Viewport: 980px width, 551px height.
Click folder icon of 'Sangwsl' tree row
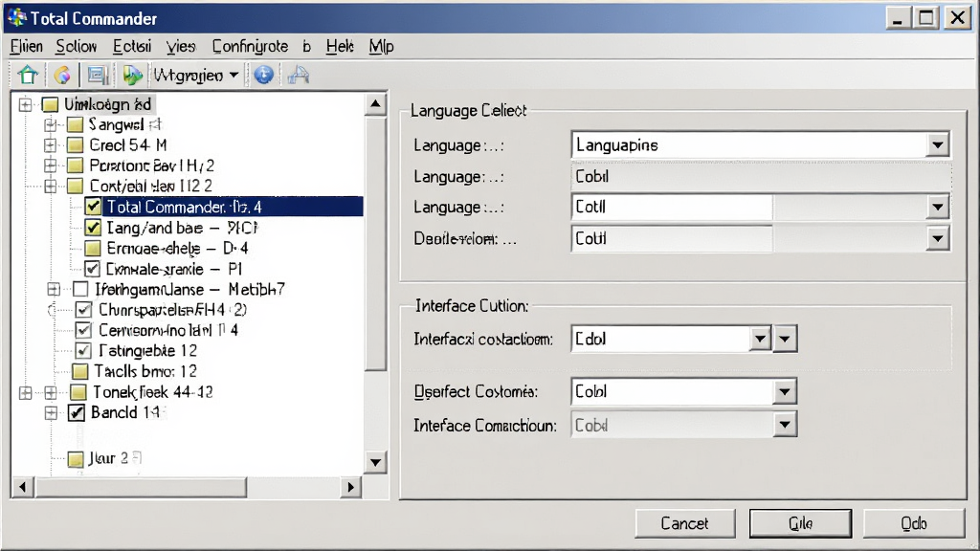click(75, 125)
